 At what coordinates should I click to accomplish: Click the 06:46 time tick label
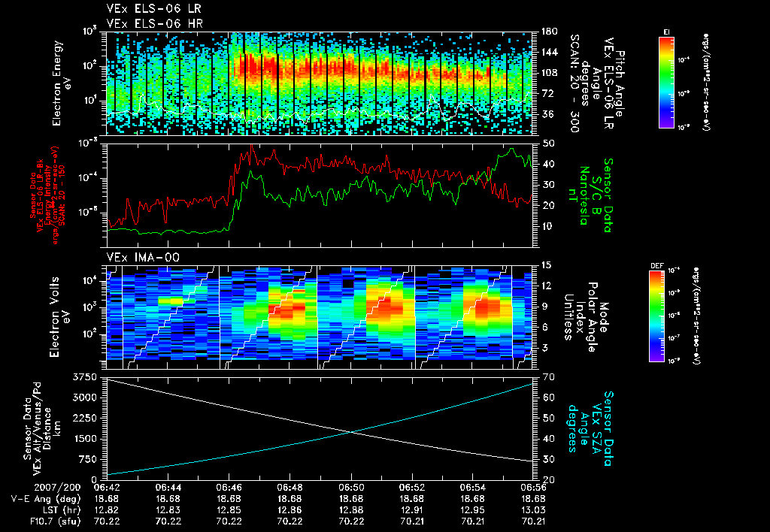tap(229, 488)
